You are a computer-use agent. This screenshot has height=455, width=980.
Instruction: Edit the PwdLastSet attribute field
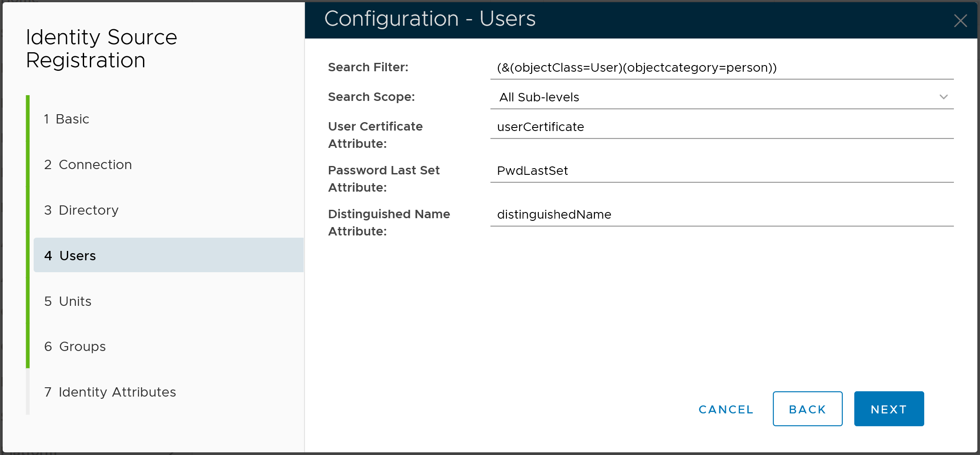point(721,171)
